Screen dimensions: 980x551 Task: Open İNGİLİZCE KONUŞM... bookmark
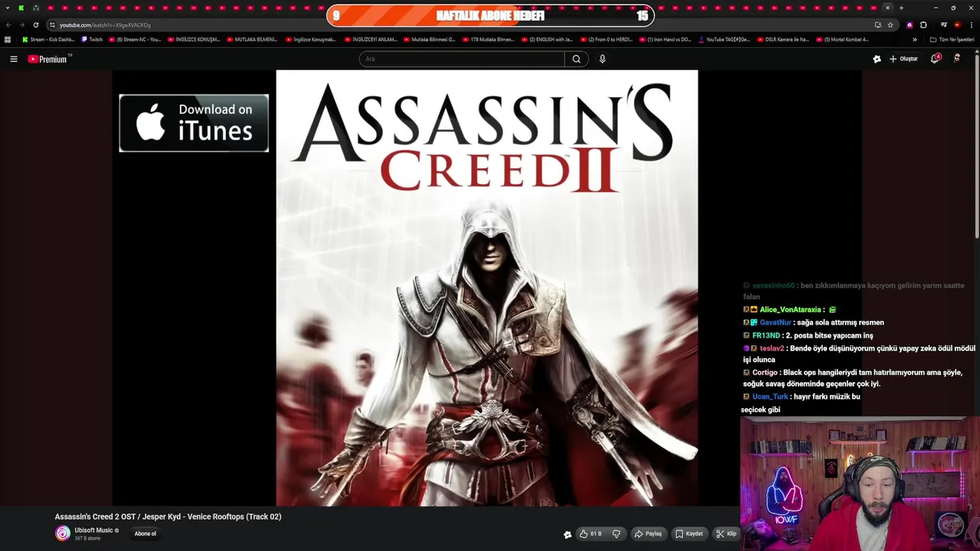pyautogui.click(x=194, y=39)
